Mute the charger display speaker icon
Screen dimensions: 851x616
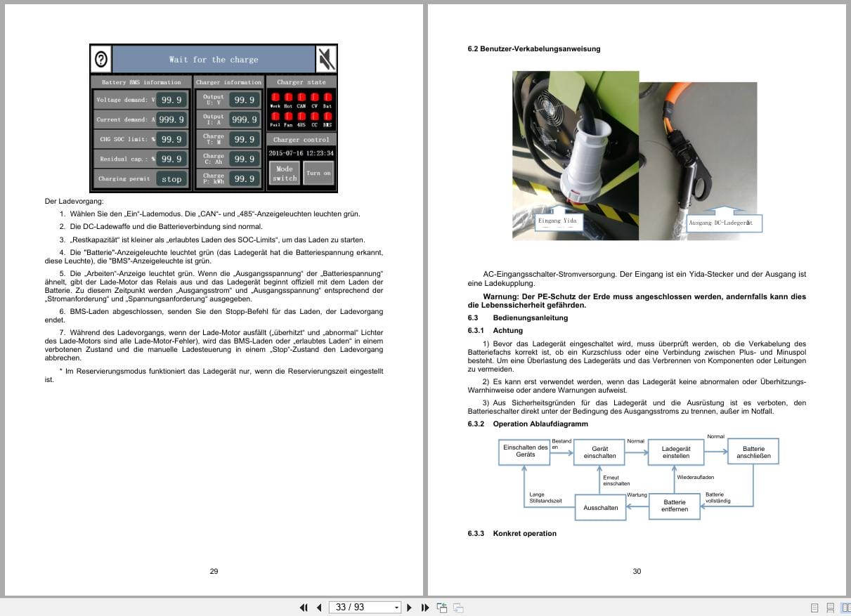click(327, 58)
